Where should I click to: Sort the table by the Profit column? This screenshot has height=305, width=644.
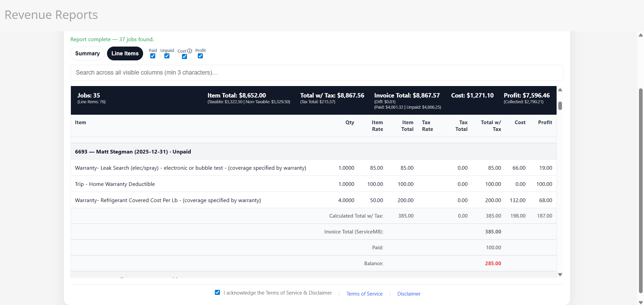click(x=545, y=122)
